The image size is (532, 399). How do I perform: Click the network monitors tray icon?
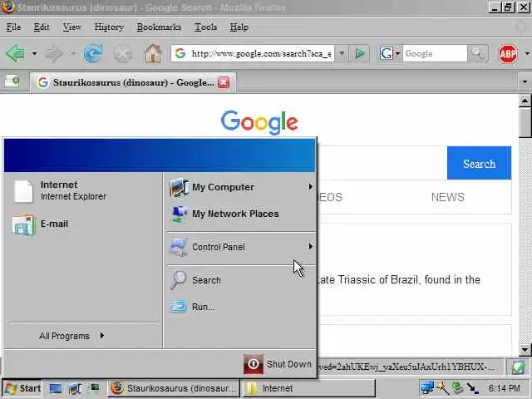(x=426, y=388)
